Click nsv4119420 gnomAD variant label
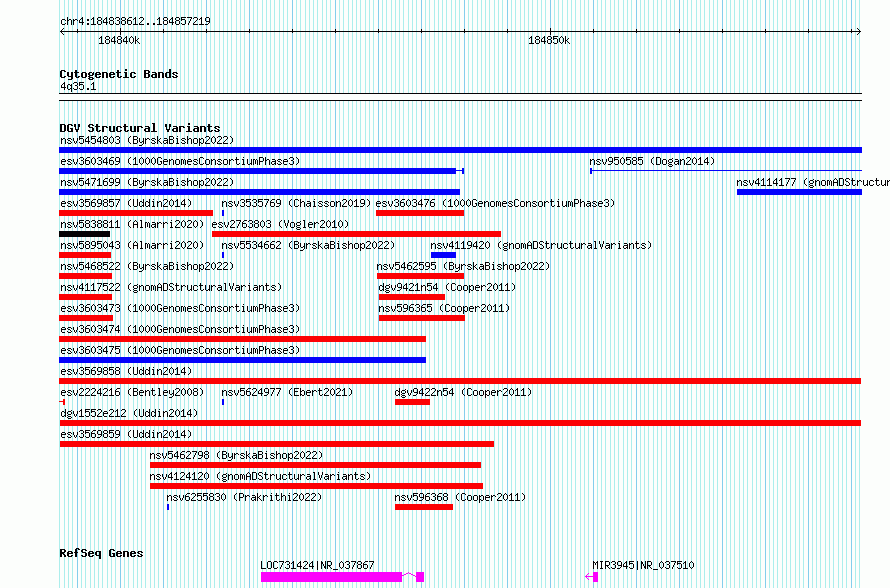 click(x=541, y=245)
